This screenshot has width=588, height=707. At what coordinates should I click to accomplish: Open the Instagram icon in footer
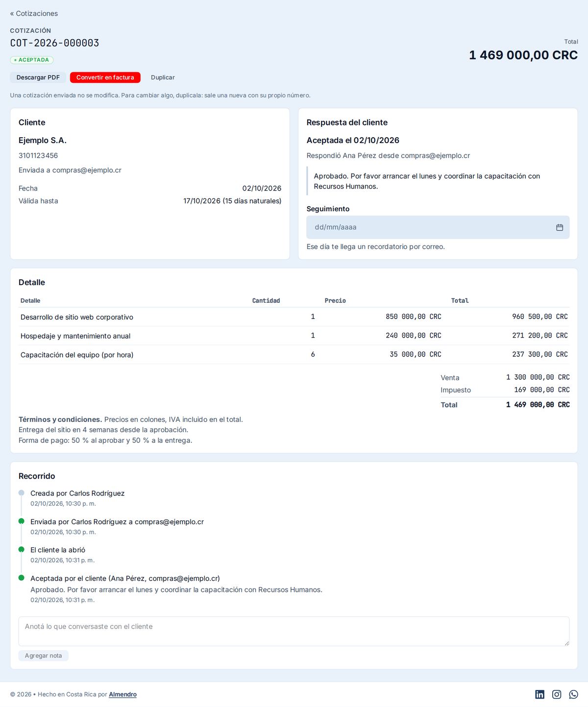coord(557,694)
